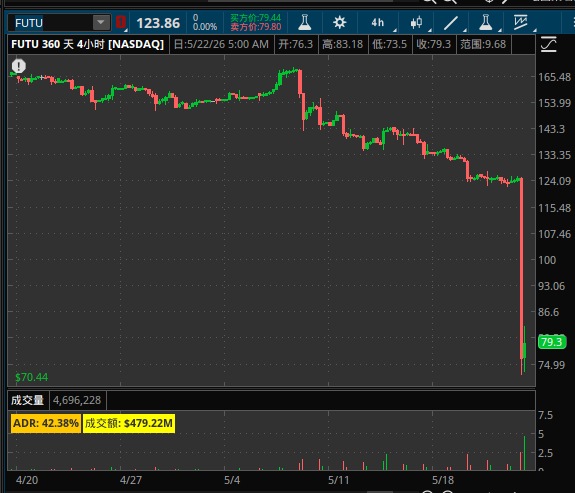This screenshot has width=575, height=493.
Task: Click the last price 123.86
Action: pos(158,23)
